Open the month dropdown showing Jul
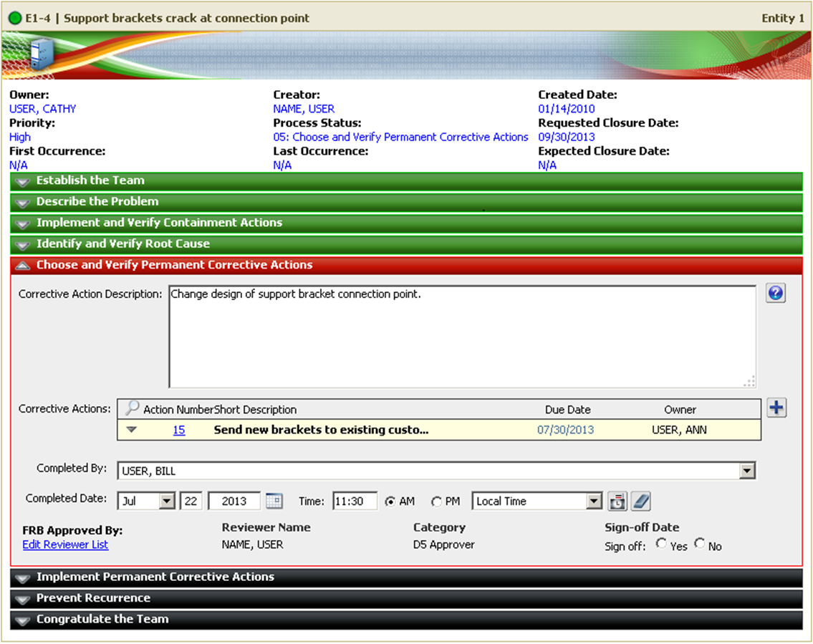 (167, 501)
